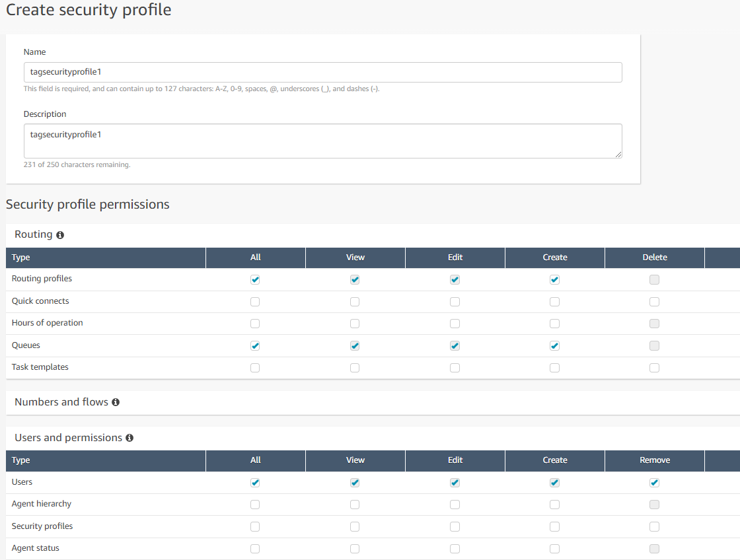740x560 pixels.
Task: Open the Routing info icon
Action: (60, 235)
